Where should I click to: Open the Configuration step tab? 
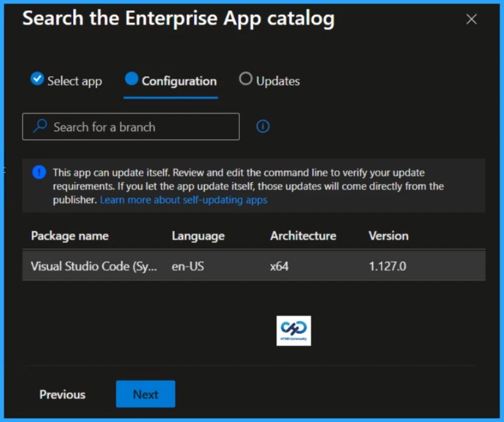tap(171, 81)
